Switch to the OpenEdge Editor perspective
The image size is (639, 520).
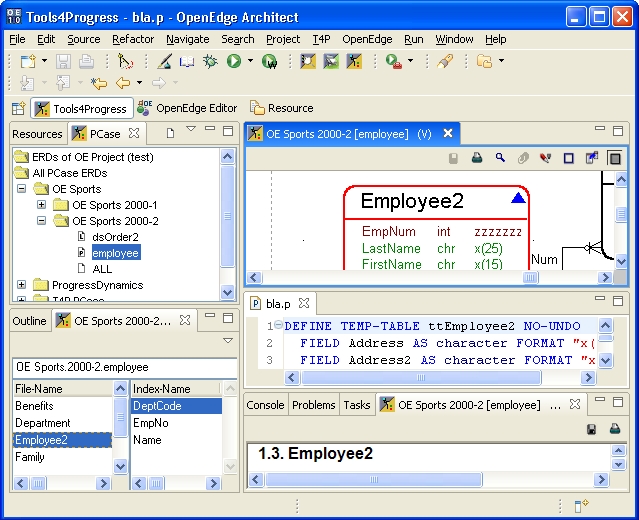pyautogui.click(x=187, y=108)
